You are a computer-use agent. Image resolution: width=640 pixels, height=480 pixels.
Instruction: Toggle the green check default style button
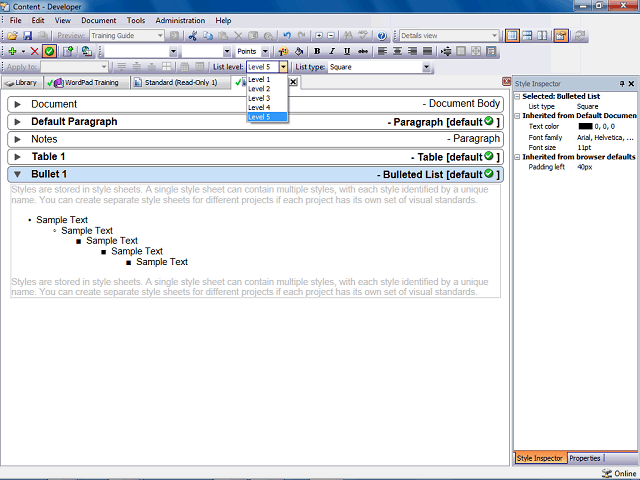tap(49, 51)
